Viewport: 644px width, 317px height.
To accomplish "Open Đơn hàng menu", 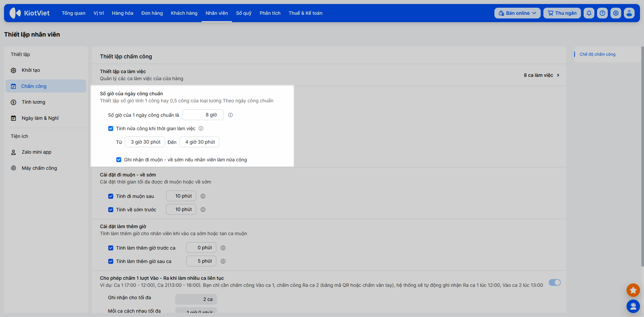I will click(152, 13).
